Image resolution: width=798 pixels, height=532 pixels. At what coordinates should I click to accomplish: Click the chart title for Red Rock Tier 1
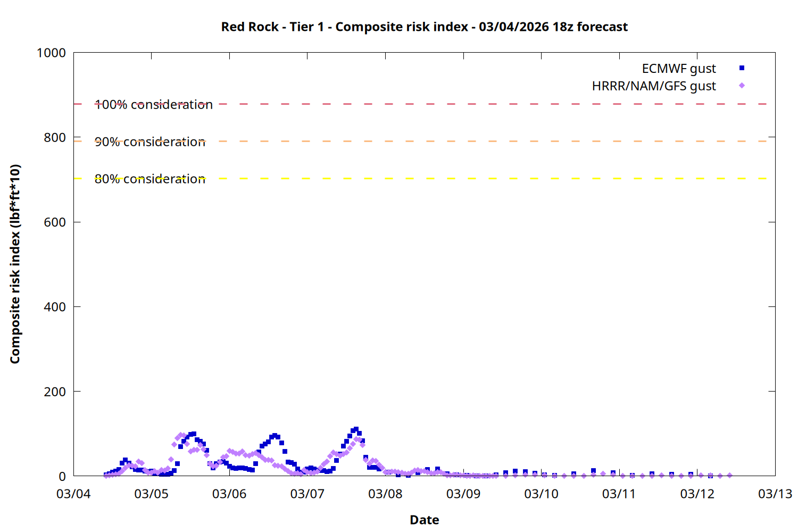click(x=424, y=27)
